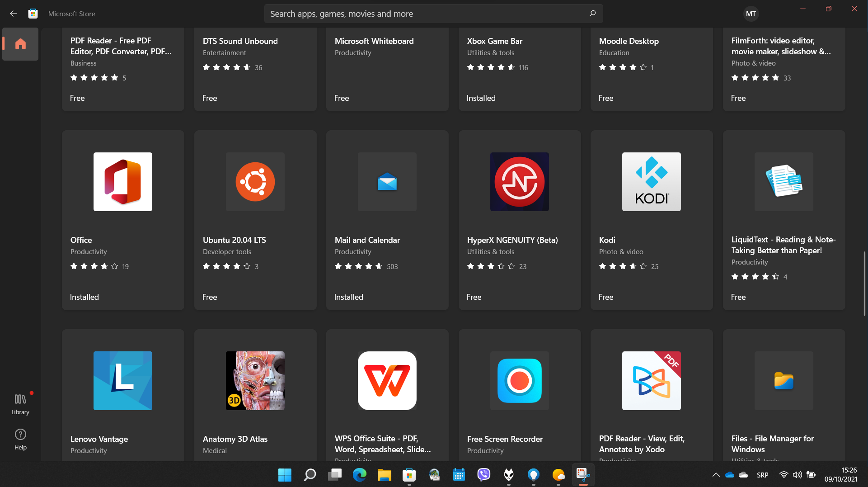Open the Files file manager app icon
Screen dimensions: 868x487
[784, 381]
